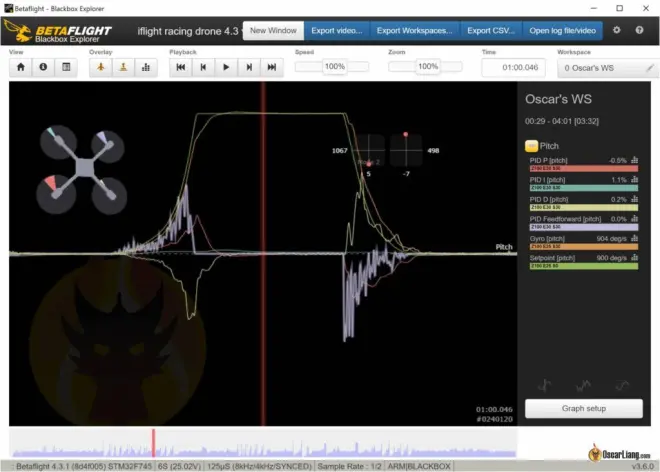Toggle the field values table view
The image size is (660, 472).
point(66,67)
